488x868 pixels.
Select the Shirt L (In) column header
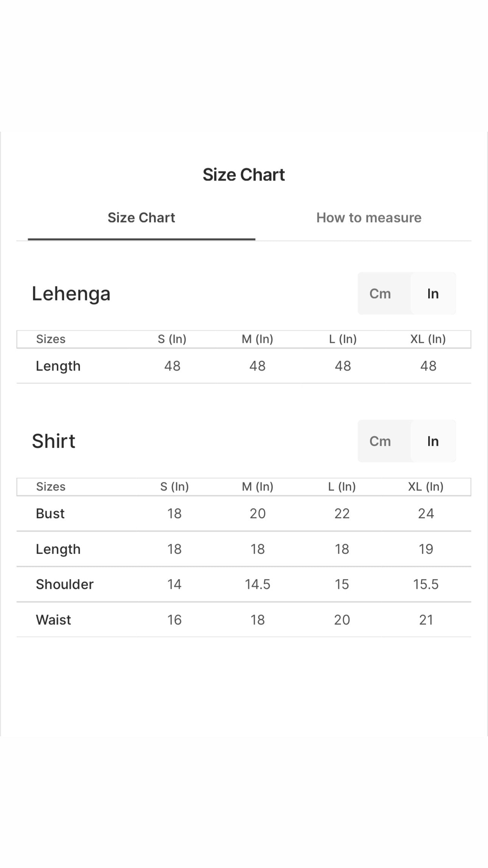[342, 486]
